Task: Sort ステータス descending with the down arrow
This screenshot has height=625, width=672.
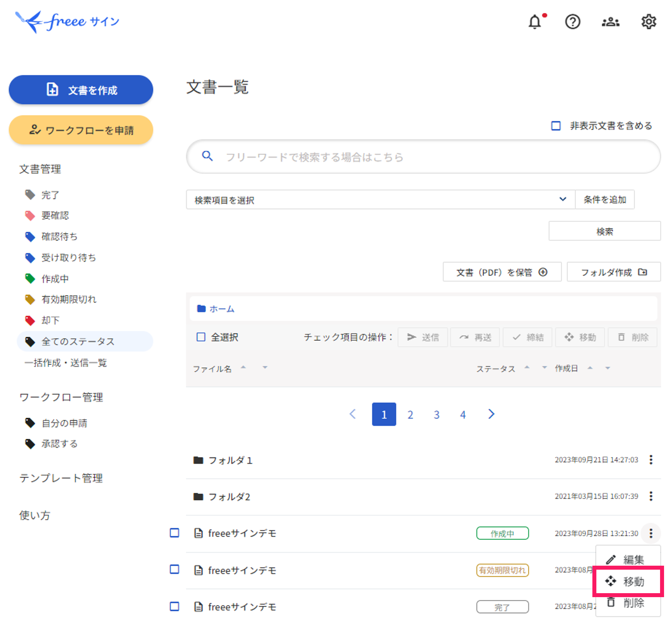Action: point(544,367)
